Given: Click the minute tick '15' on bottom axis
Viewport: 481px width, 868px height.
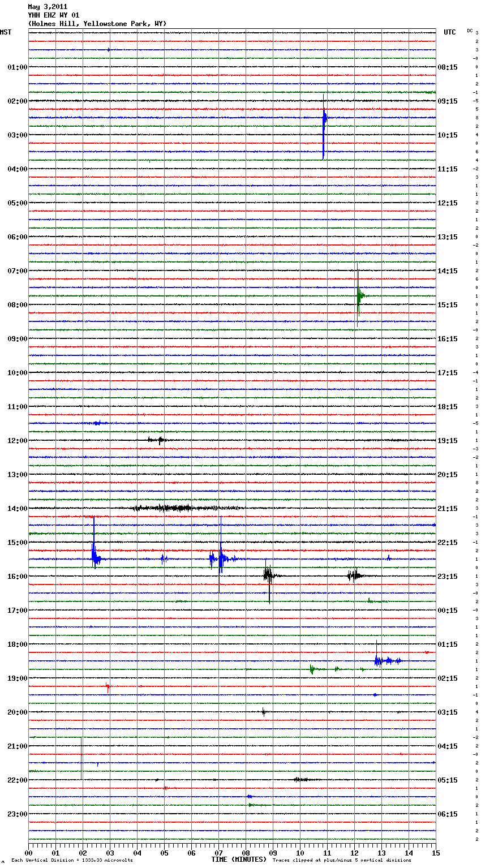Looking at the screenshot, I should [x=436, y=853].
